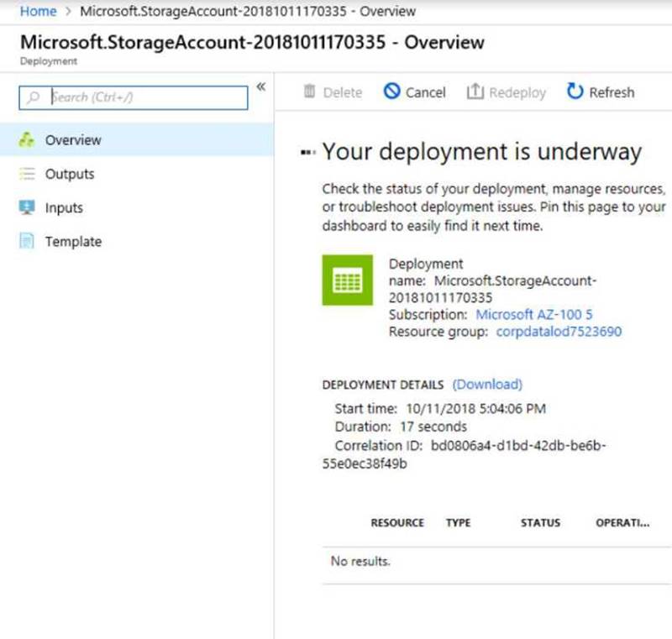672x639 pixels.
Task: Open the Inputs menu item
Action: tap(137, 207)
